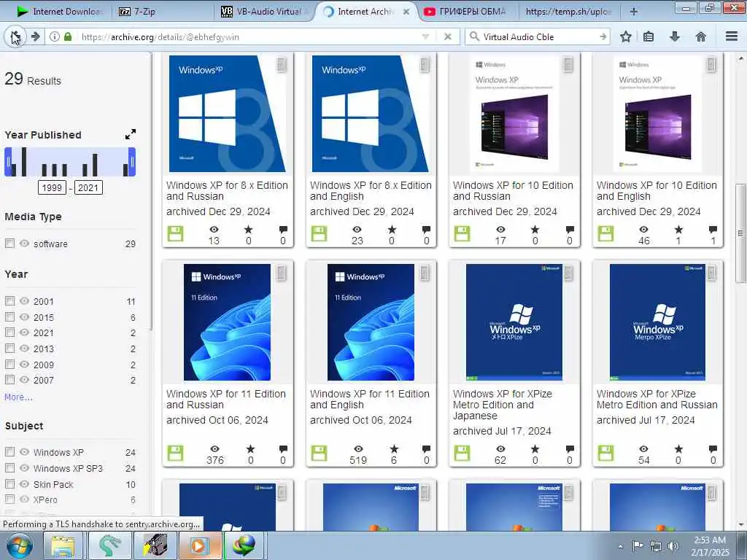The height and width of the screenshot is (560, 747).
Task: Click thumbnail of XPize Metro Edition and Russian
Action: [x=657, y=322]
